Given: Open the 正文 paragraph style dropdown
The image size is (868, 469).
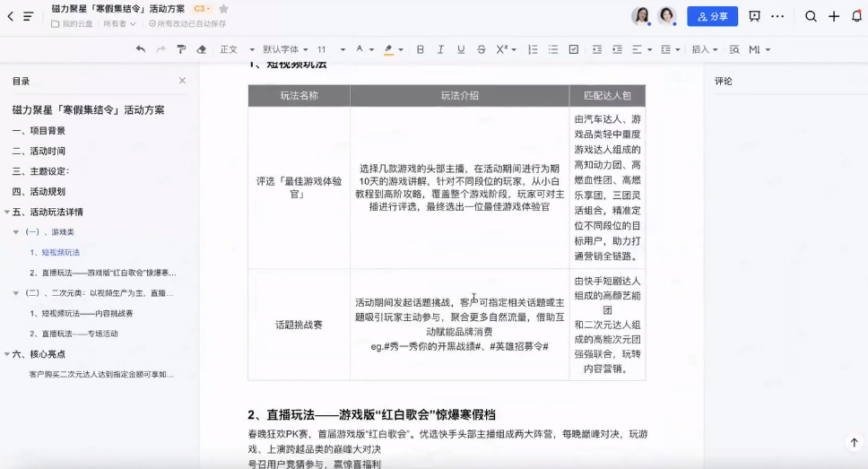Looking at the screenshot, I should 238,49.
